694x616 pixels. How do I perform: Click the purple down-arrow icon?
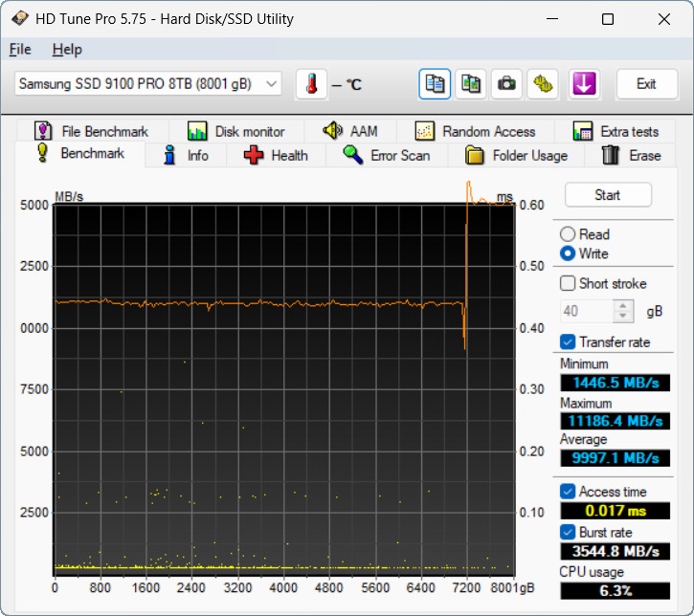[584, 84]
